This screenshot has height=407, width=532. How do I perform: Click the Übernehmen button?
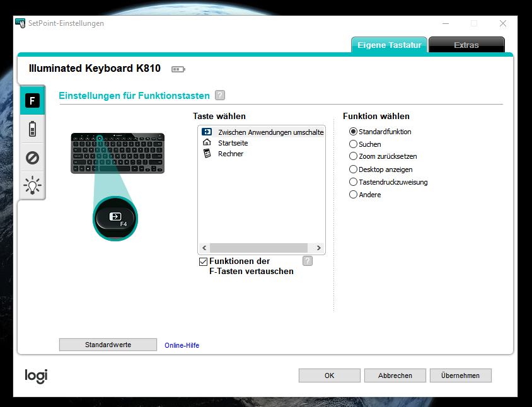(x=460, y=375)
